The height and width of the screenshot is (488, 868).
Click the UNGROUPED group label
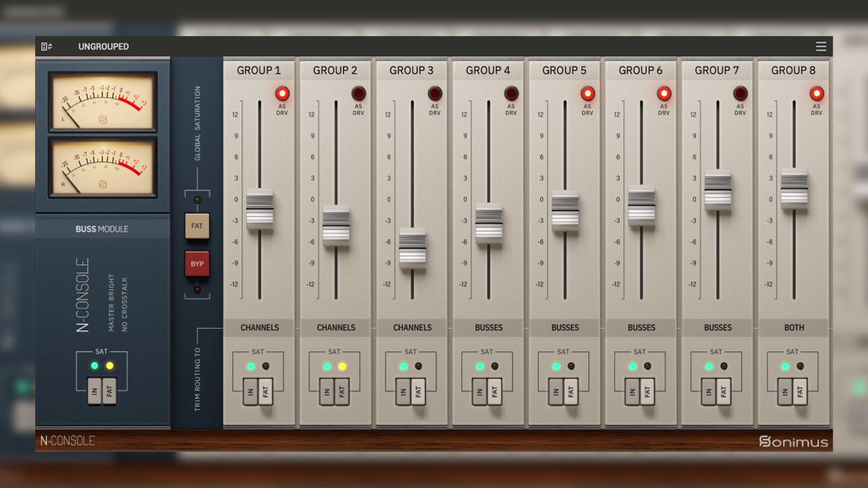click(104, 47)
